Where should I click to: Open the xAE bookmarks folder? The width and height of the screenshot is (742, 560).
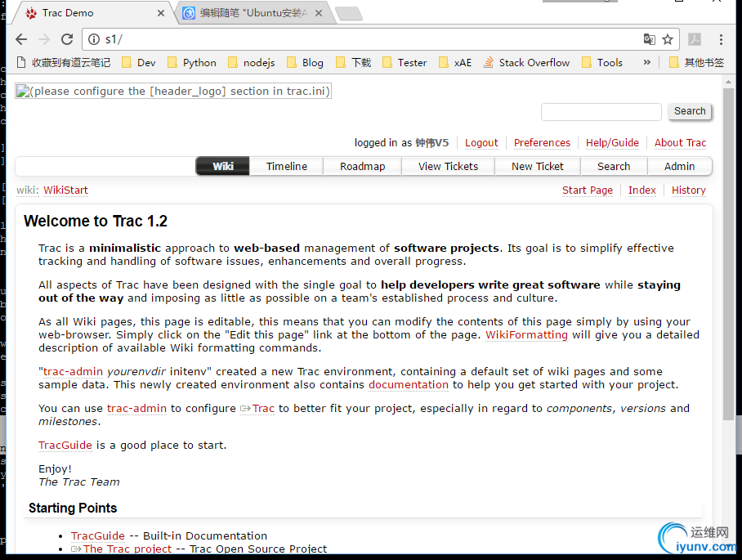[455, 62]
